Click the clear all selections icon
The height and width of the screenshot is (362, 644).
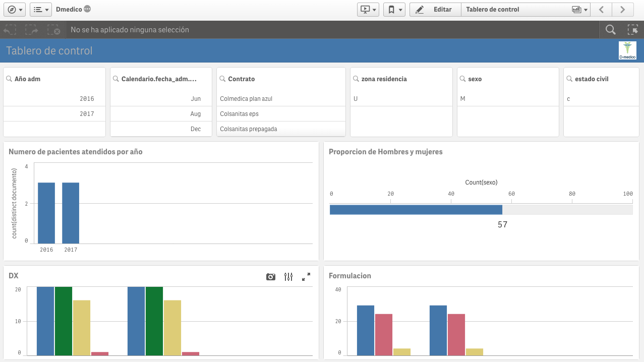point(54,30)
